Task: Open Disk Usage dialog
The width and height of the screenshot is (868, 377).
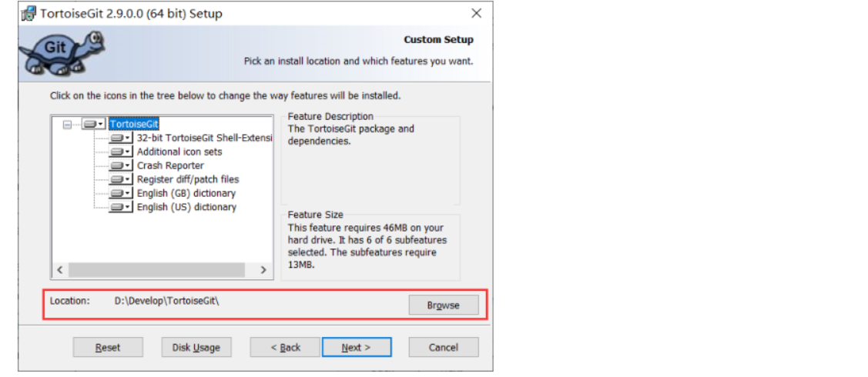Action: (196, 347)
